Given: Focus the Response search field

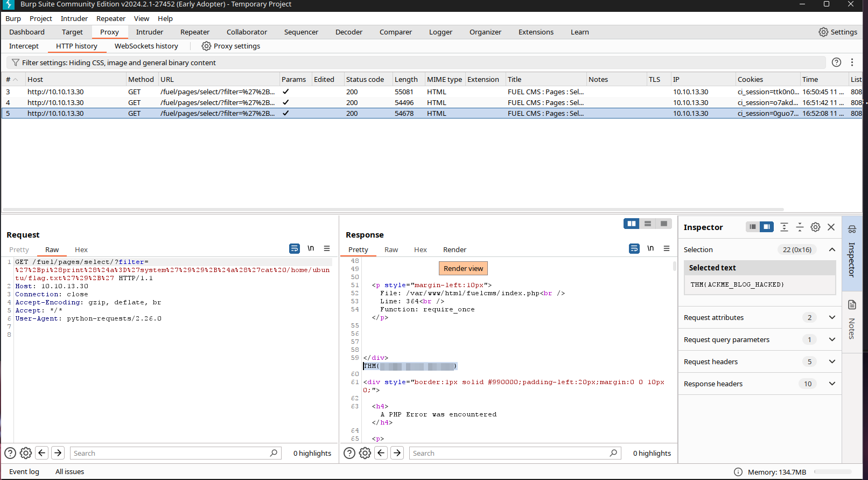Looking at the screenshot, I should click(x=509, y=453).
